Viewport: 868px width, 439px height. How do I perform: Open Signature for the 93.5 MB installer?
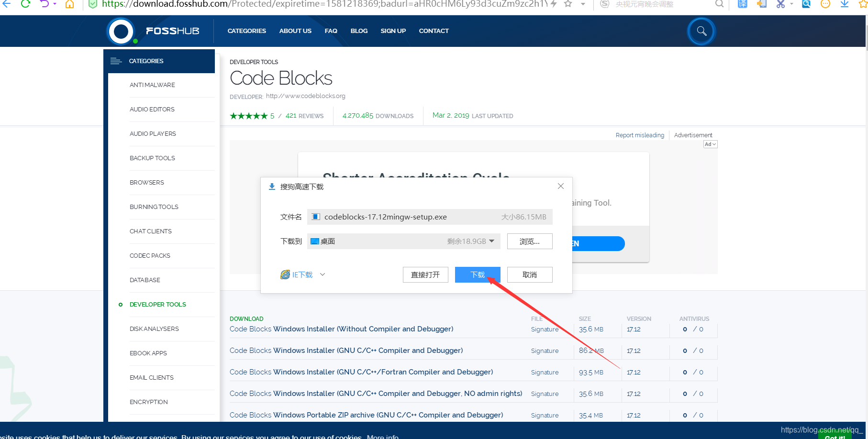545,372
